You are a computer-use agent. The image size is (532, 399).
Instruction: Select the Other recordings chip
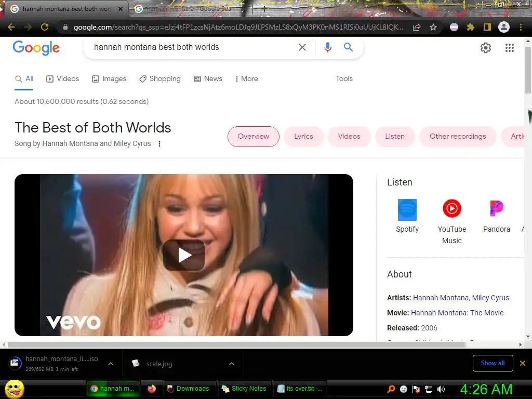[x=458, y=137]
